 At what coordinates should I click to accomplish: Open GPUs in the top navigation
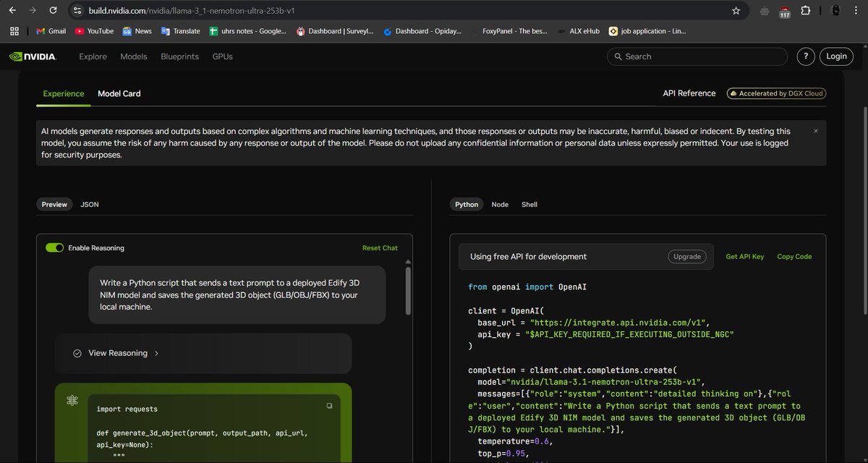click(223, 56)
